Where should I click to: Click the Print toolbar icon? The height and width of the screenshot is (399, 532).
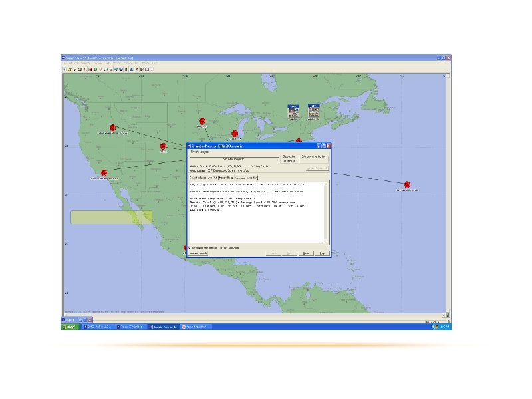click(80, 70)
